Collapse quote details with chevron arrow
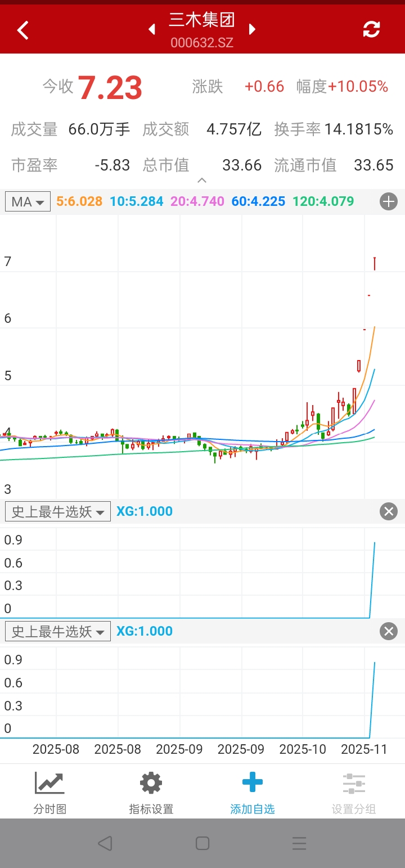Image resolution: width=405 pixels, height=868 pixels. 202,181
